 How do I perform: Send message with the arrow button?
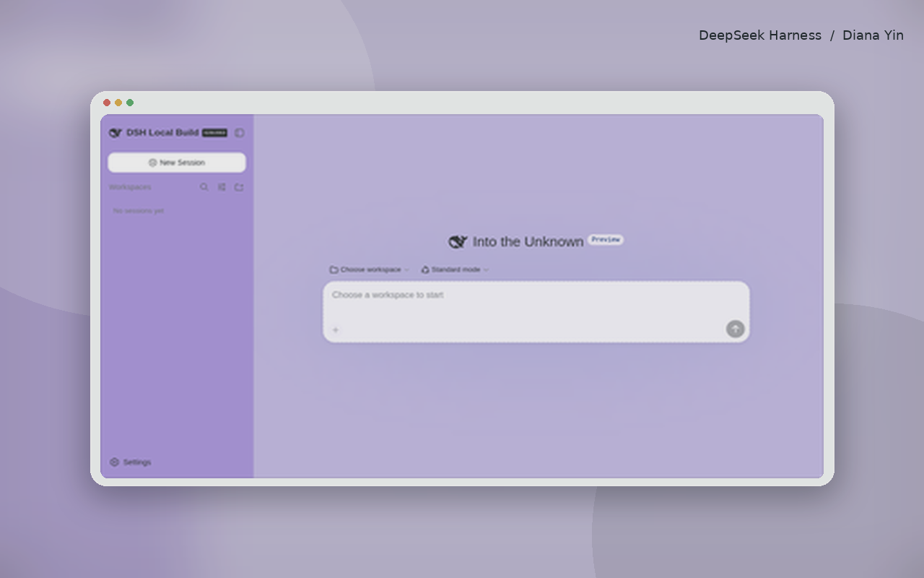tap(735, 329)
